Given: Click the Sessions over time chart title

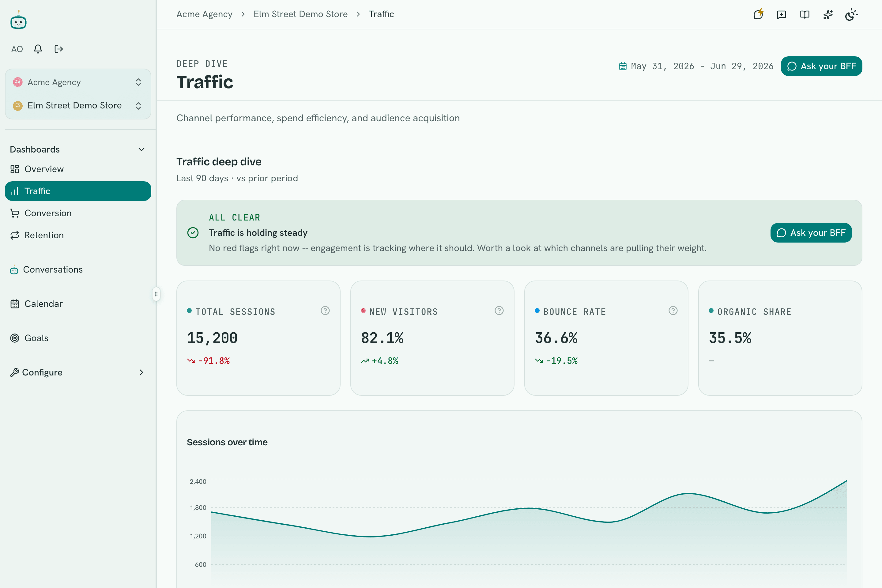Looking at the screenshot, I should (x=227, y=443).
